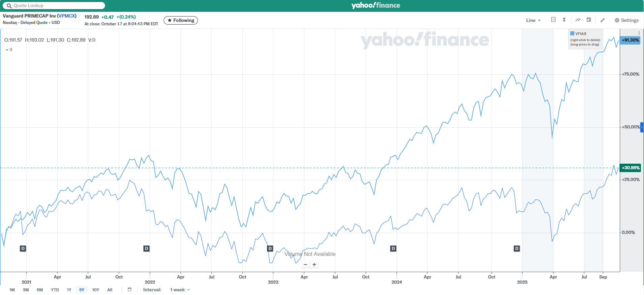This screenshot has width=644, height=295.
Task: Click the VFIAX blue color swatch
Action: click(x=572, y=33)
